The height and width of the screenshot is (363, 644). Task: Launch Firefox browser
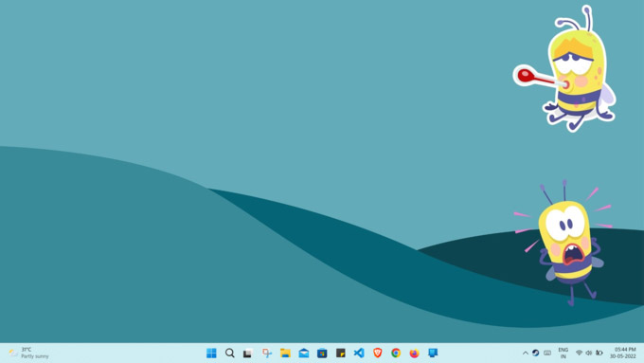pyautogui.click(x=415, y=353)
